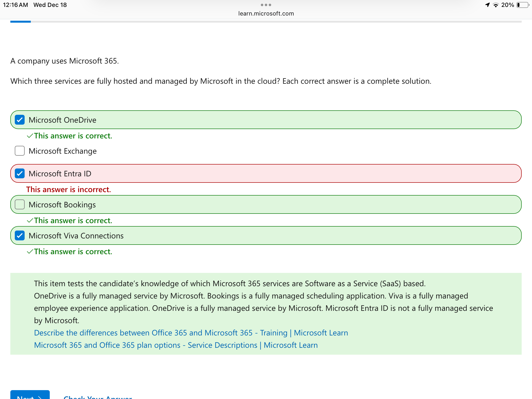Click the Microsoft OneDrive option label
532x399 pixels.
pos(63,120)
